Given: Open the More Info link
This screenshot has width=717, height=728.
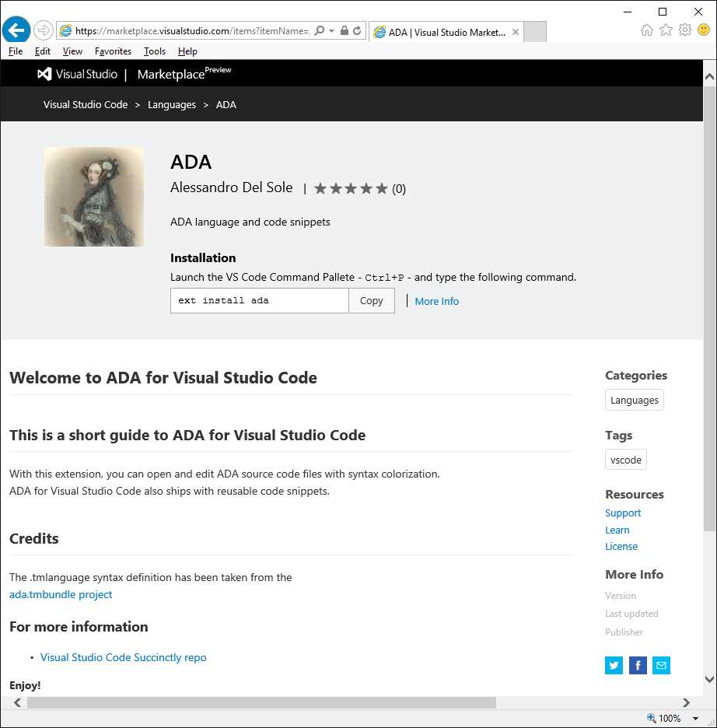Looking at the screenshot, I should click(436, 301).
